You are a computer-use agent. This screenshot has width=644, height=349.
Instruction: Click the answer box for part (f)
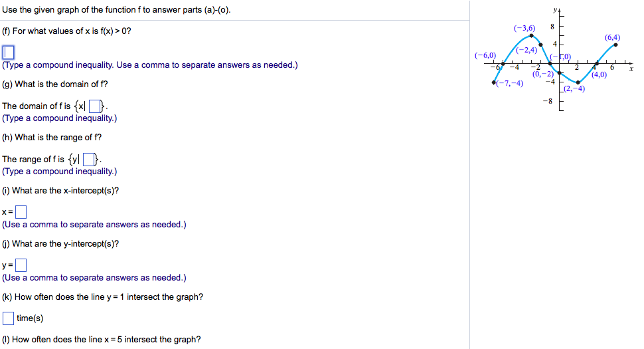(x=8, y=52)
